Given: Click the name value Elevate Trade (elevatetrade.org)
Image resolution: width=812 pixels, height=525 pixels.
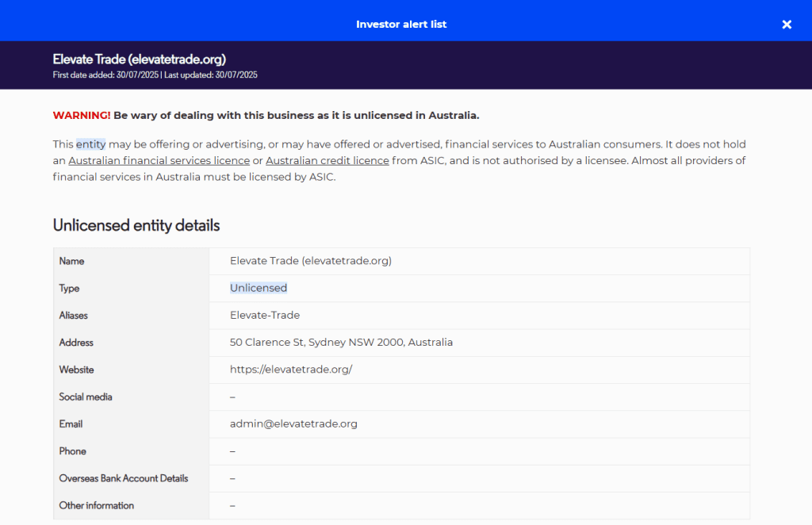Looking at the screenshot, I should pos(311,261).
